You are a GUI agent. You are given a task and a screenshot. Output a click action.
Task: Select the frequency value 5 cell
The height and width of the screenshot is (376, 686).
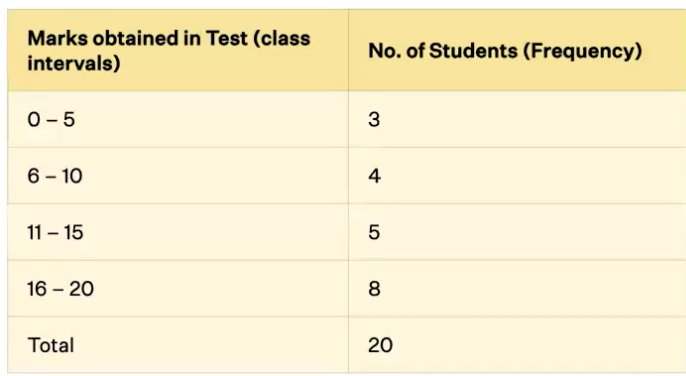tap(517, 232)
